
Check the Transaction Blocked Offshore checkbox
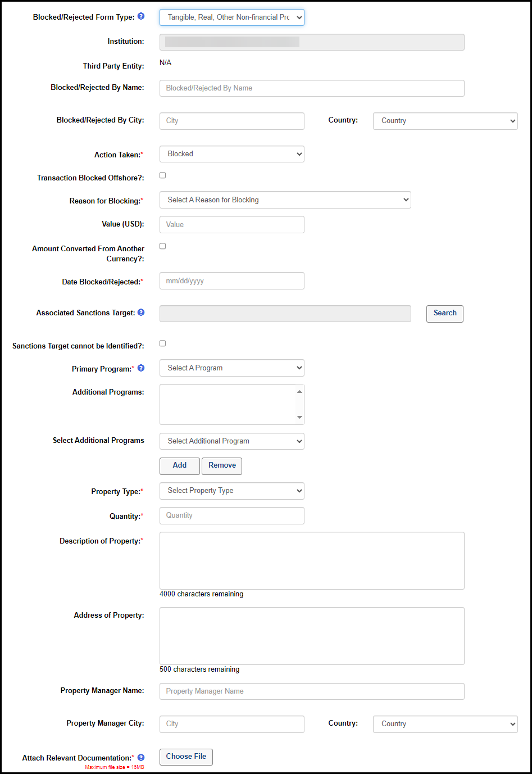163,175
